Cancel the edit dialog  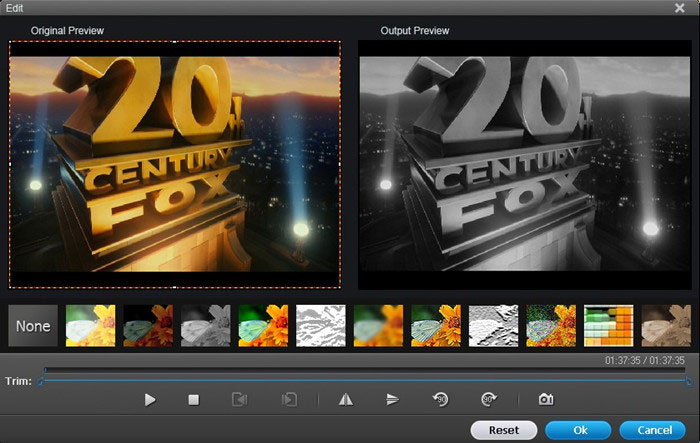click(653, 430)
